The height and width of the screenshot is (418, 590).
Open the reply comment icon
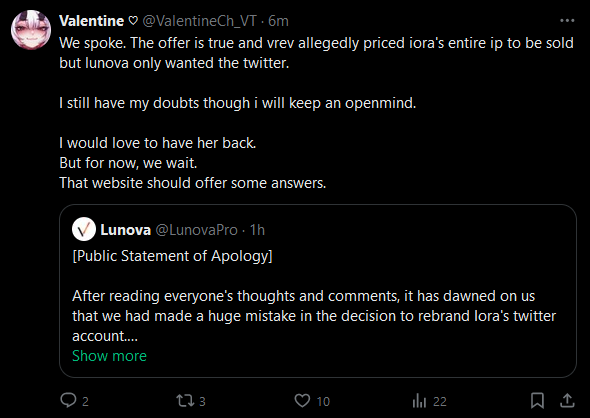(x=68, y=400)
